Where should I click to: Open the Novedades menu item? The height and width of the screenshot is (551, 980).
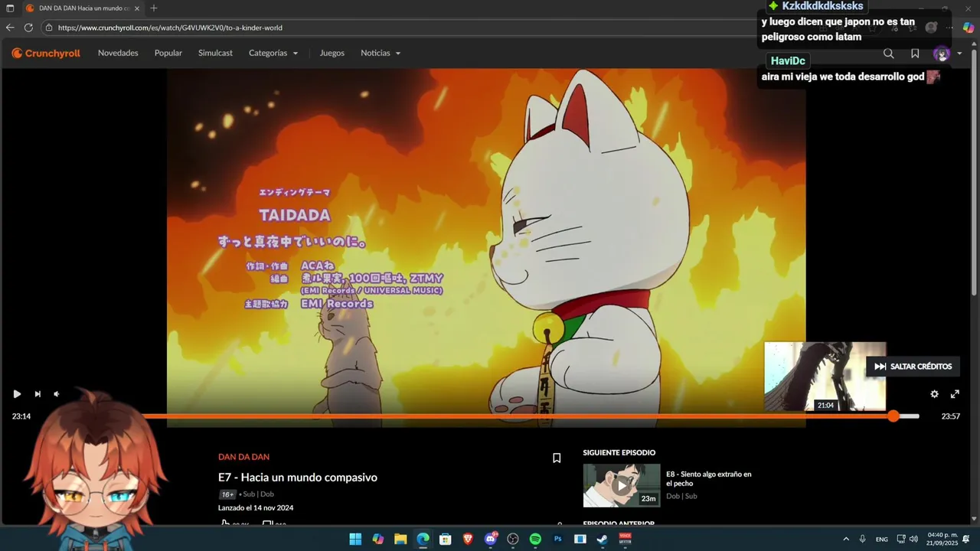tap(118, 53)
